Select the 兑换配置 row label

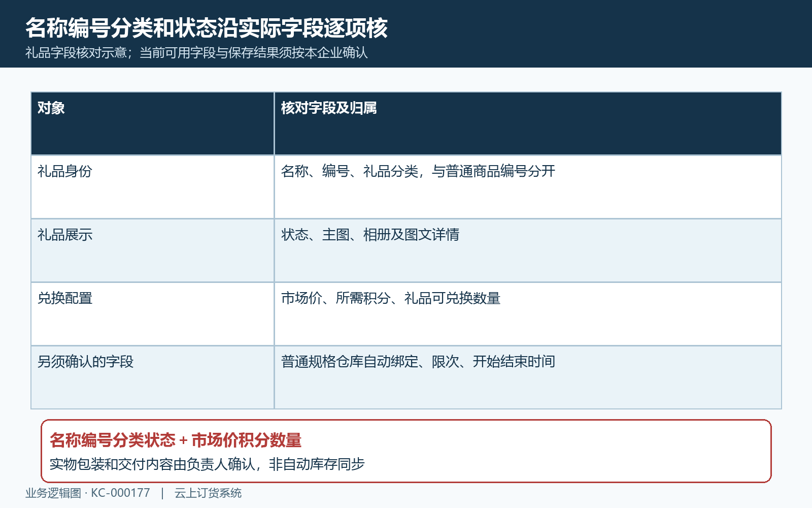pyautogui.click(x=65, y=298)
